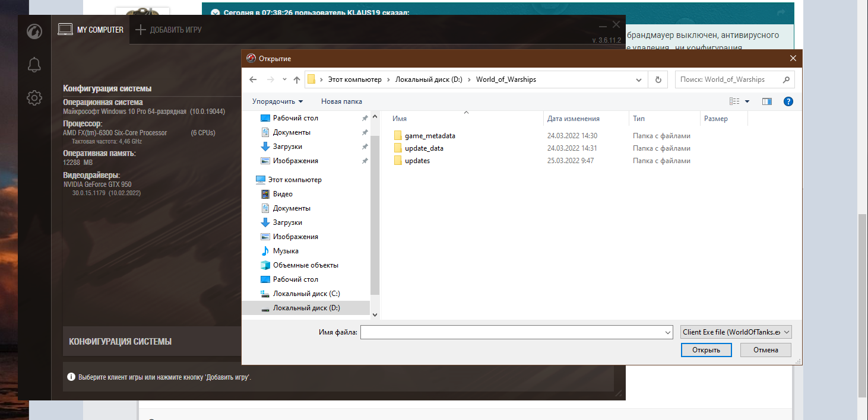
Task: Go back with the dialog's back arrow
Action: coord(253,79)
